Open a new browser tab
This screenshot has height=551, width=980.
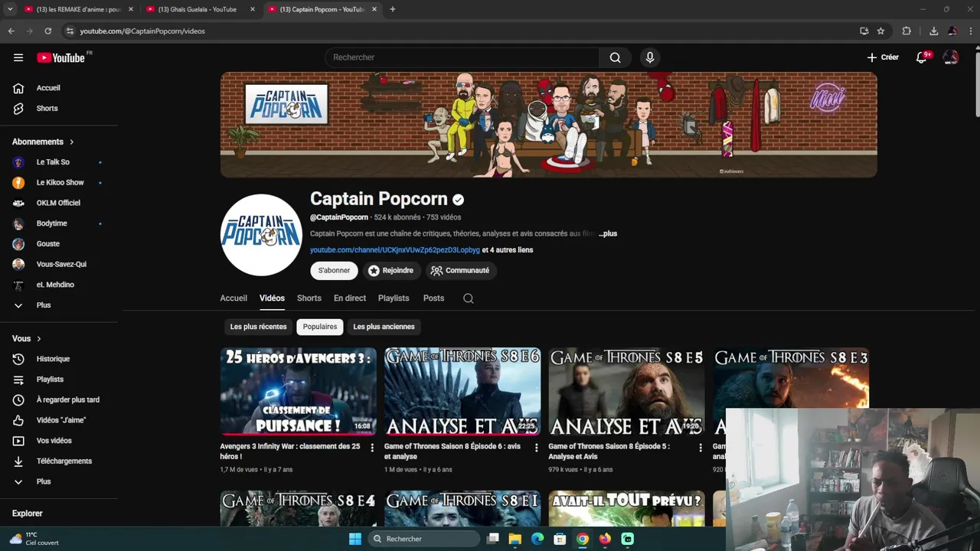click(393, 9)
